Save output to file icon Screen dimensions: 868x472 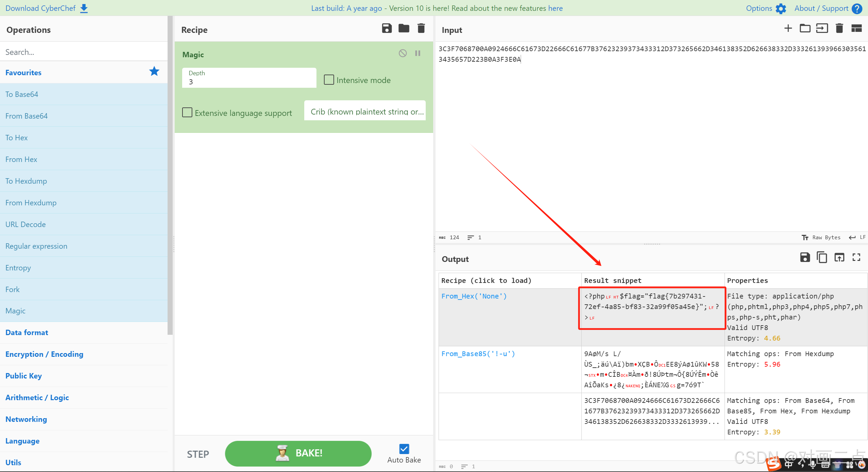pyautogui.click(x=805, y=258)
